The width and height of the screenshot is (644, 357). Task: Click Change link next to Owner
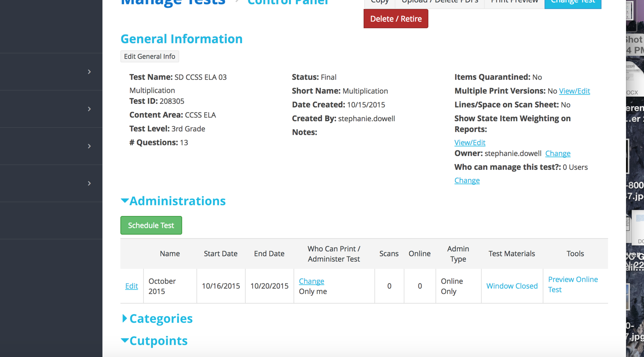558,153
